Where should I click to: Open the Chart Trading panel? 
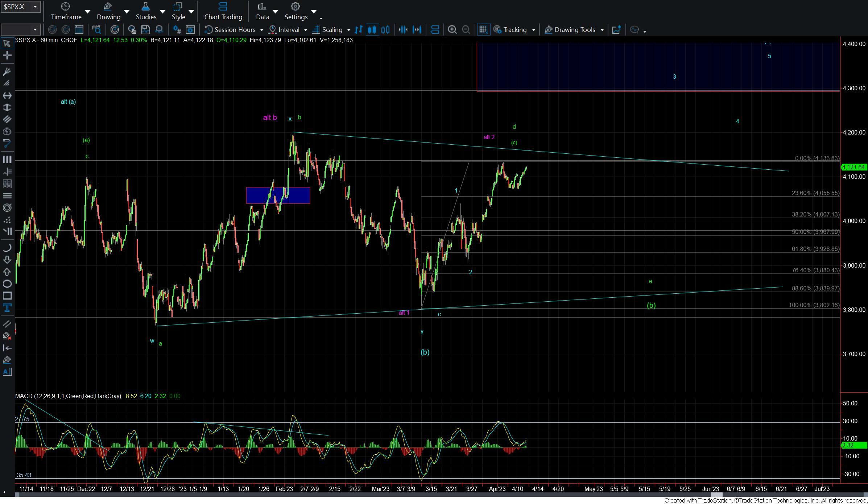pyautogui.click(x=223, y=11)
